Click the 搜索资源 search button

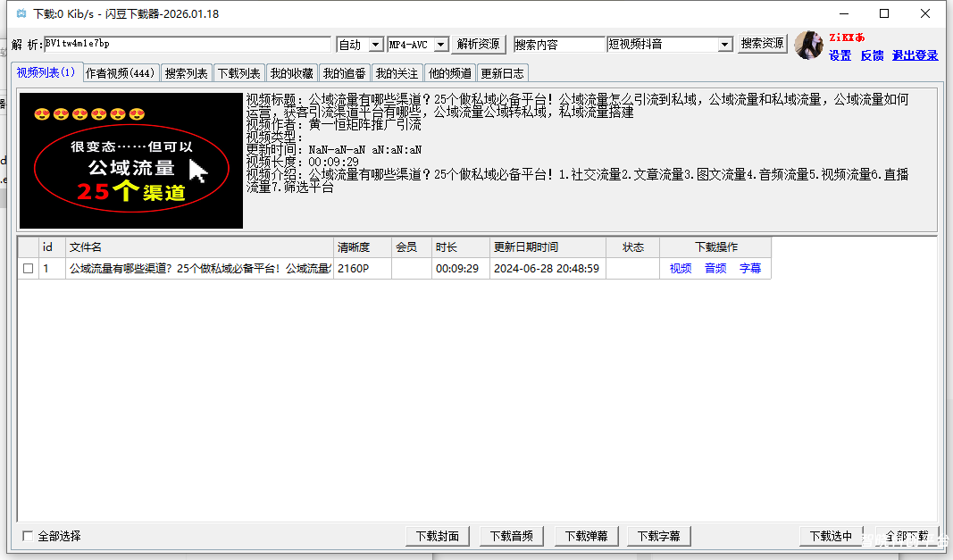(x=762, y=43)
